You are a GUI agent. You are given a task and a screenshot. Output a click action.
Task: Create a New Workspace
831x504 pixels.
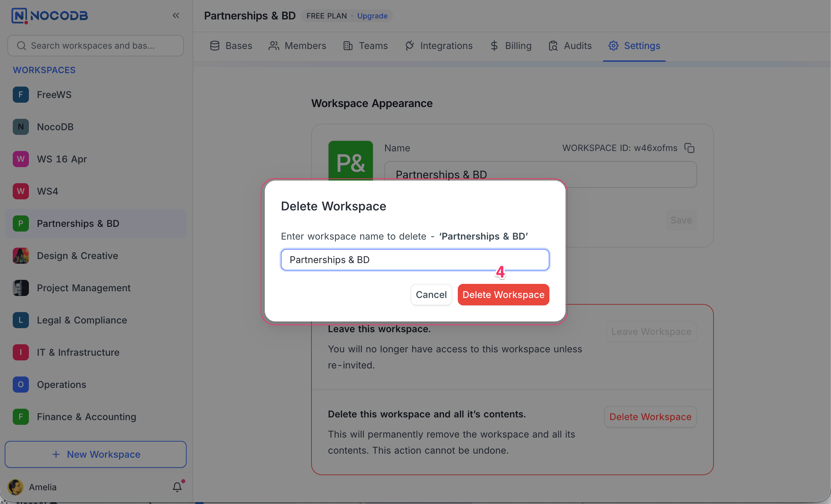click(96, 454)
